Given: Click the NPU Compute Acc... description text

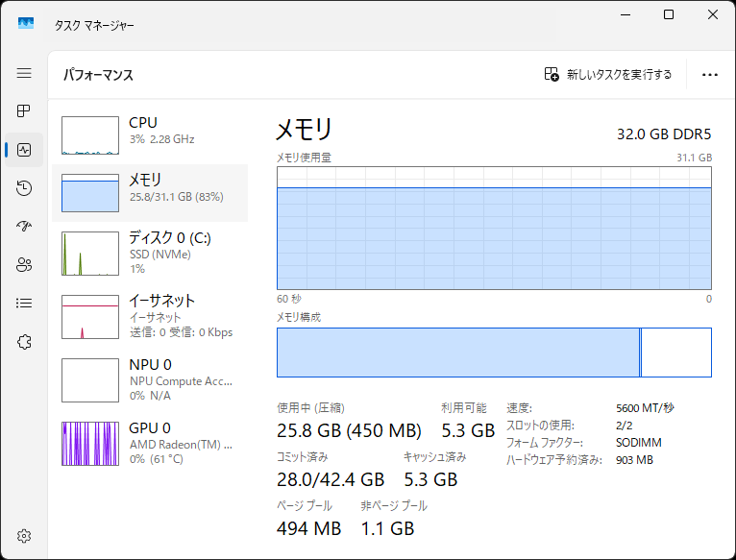Looking at the screenshot, I should point(181,381).
